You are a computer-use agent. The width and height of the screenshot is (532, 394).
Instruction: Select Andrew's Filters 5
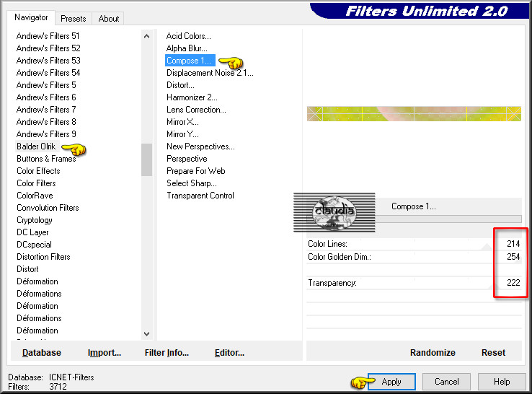(x=46, y=85)
